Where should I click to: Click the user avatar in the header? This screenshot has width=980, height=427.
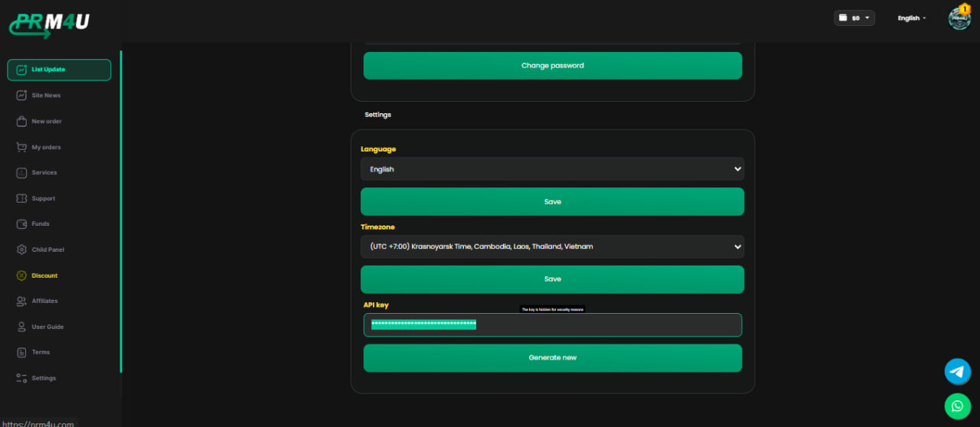pos(959,18)
